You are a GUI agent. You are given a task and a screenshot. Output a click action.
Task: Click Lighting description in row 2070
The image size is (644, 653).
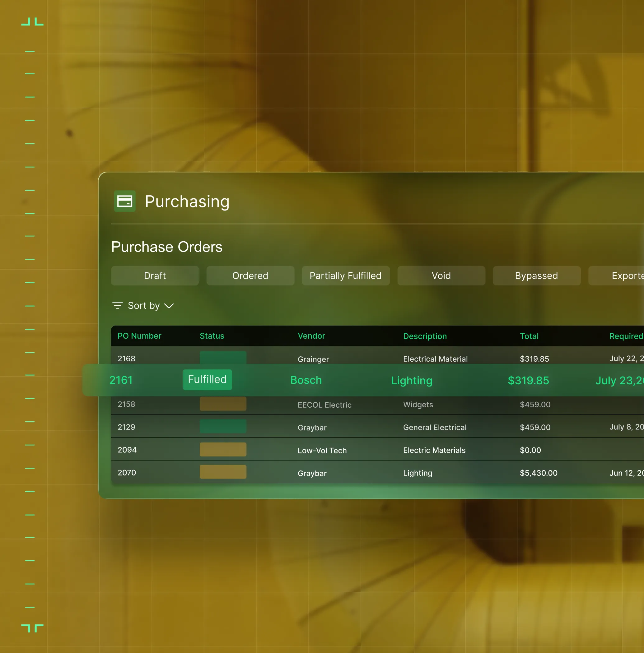tap(418, 473)
